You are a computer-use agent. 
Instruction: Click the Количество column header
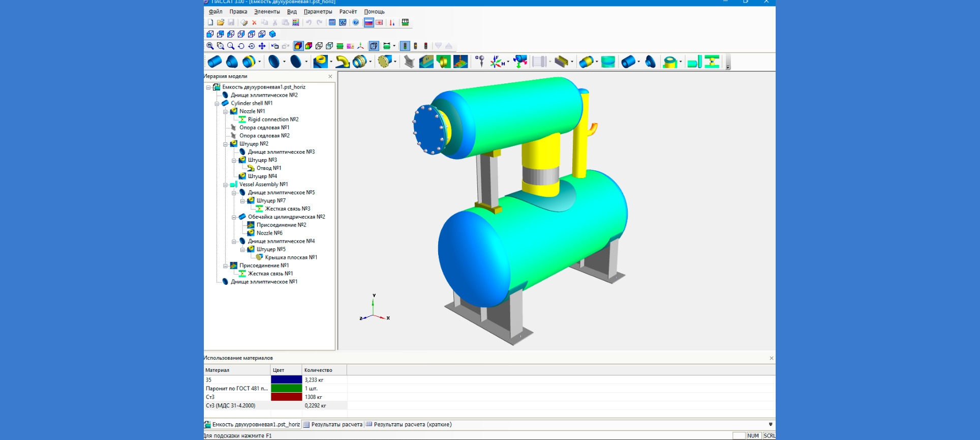(324, 370)
